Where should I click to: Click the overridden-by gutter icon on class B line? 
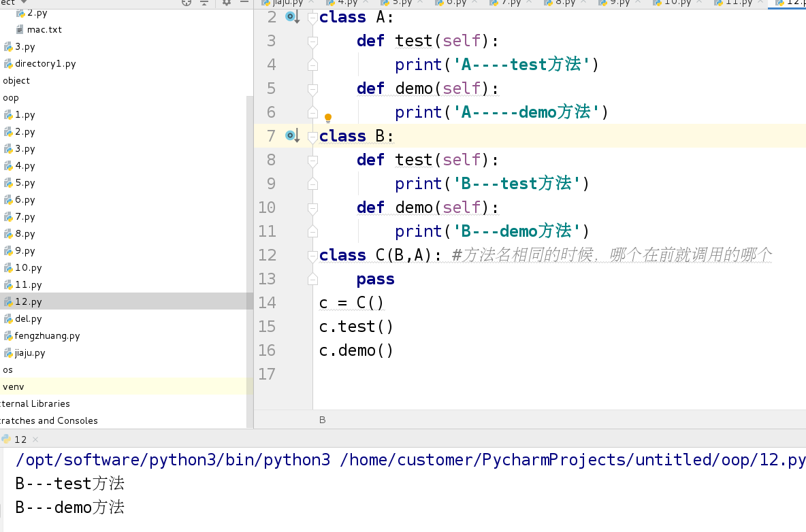coord(293,135)
